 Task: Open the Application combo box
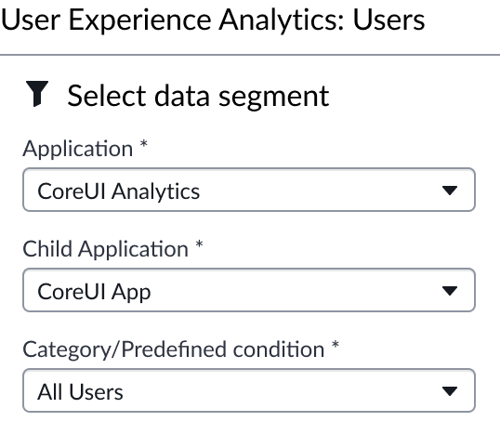coord(249,190)
